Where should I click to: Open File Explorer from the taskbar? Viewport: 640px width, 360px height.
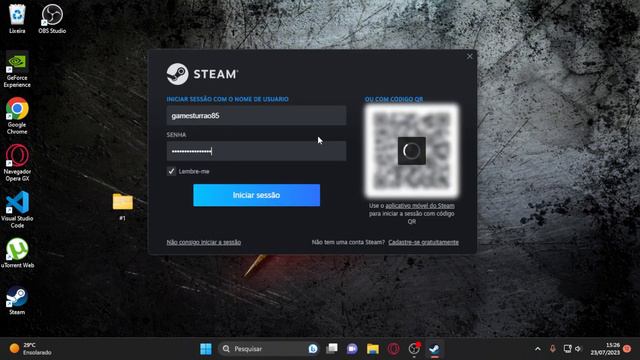[x=373, y=349]
